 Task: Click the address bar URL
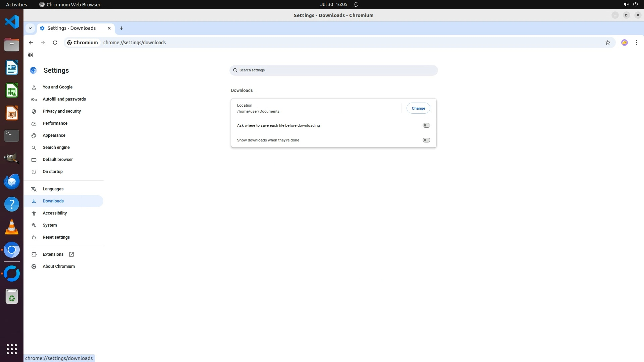tap(134, 43)
